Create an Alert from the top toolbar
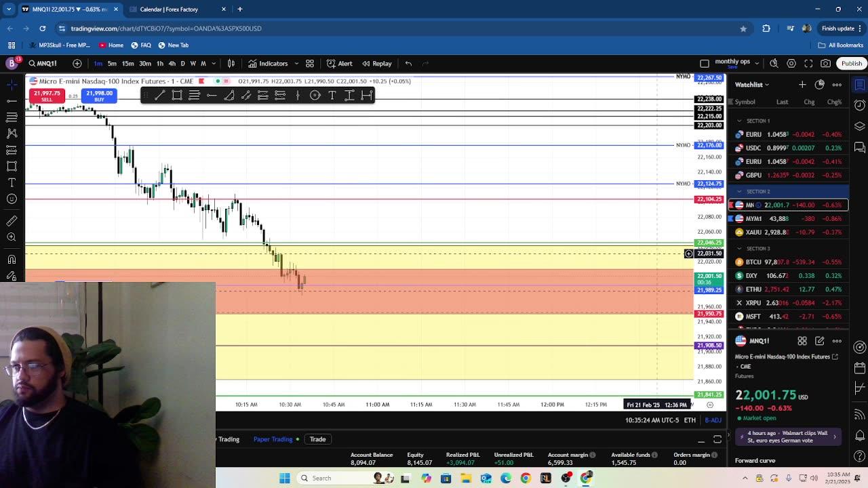The width and height of the screenshot is (868, 488). 339,64
